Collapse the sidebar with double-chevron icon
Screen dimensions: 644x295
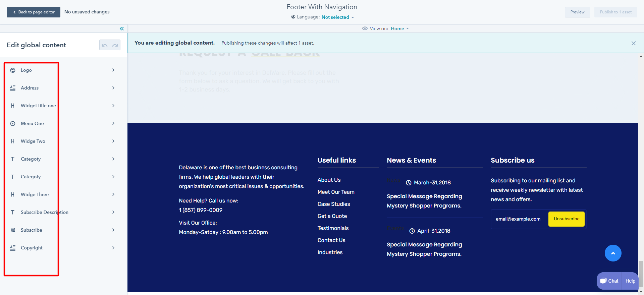pos(122,28)
